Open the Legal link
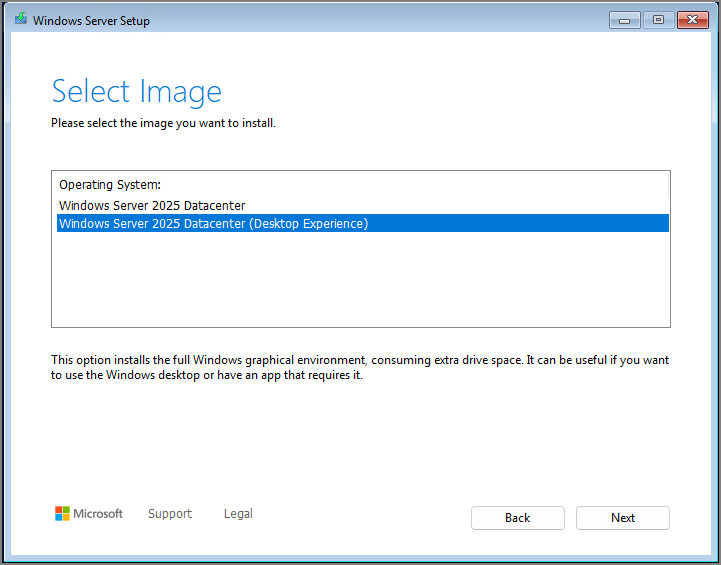Image resolution: width=721 pixels, height=565 pixels. [238, 514]
